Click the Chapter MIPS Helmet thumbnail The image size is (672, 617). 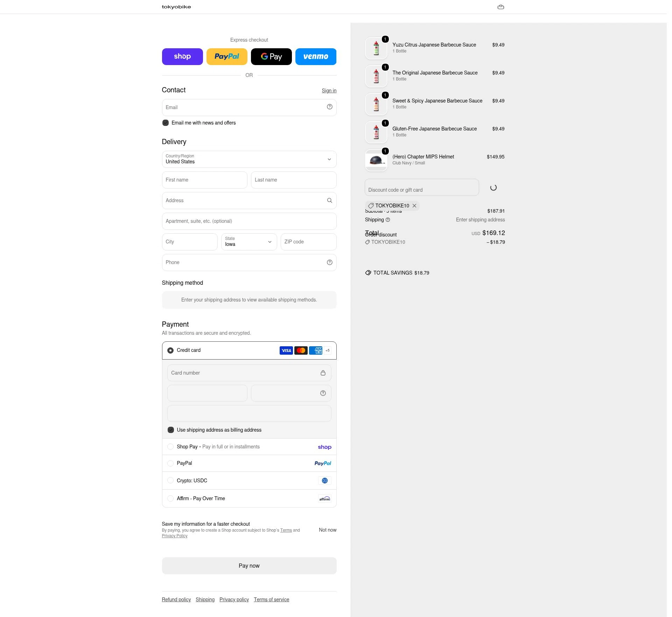tap(376, 160)
